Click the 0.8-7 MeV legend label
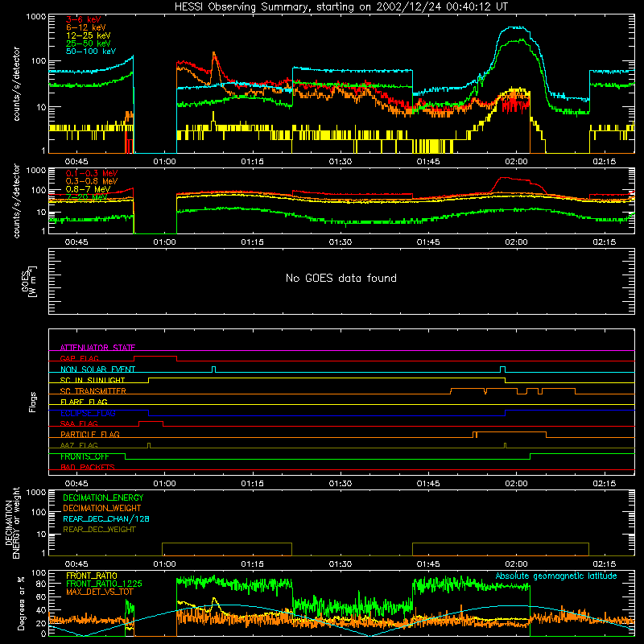The height and width of the screenshot is (644, 644). pos(88,189)
